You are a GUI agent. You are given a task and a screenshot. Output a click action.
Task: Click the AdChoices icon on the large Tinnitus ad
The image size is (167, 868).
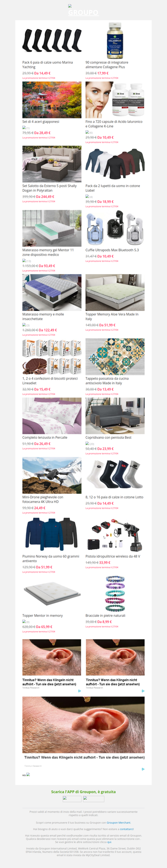[x=143, y=769]
